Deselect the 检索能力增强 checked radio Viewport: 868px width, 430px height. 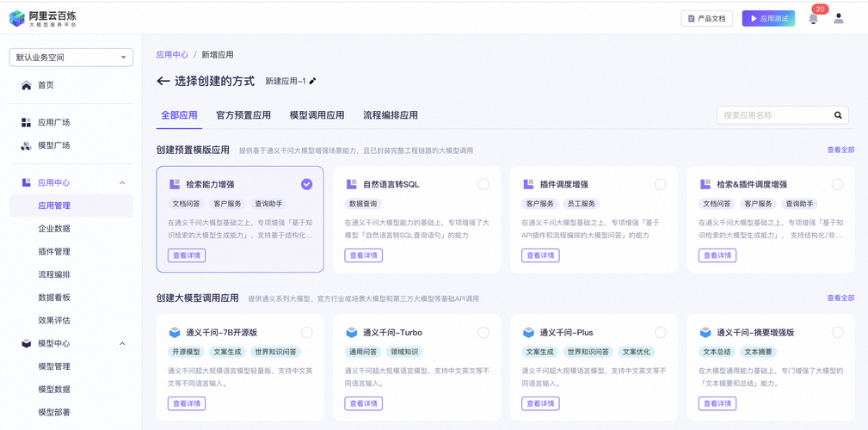(306, 184)
